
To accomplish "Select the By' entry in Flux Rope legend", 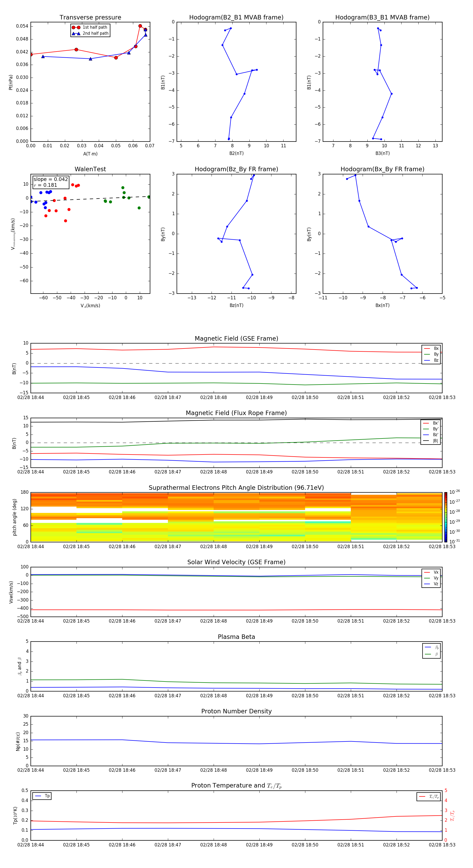I will click(431, 429).
